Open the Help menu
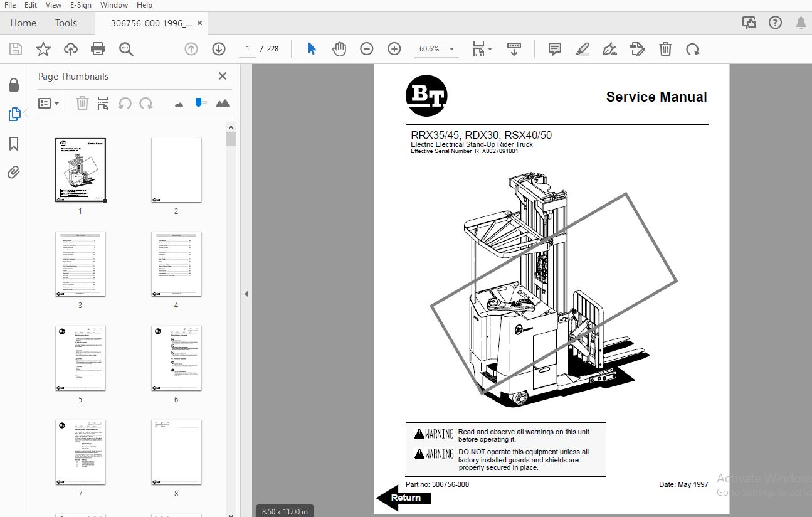Viewport: 812px width, 517px height. point(144,5)
